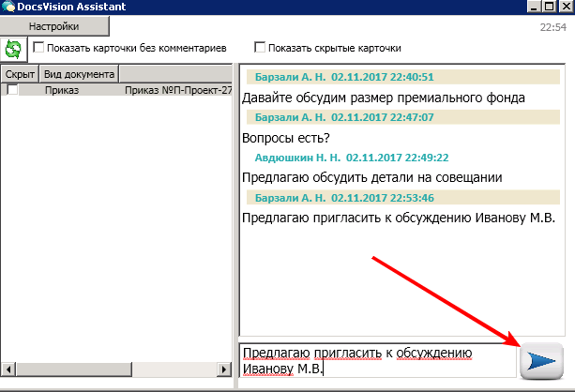Click the message Вопросы есть?

286,138
